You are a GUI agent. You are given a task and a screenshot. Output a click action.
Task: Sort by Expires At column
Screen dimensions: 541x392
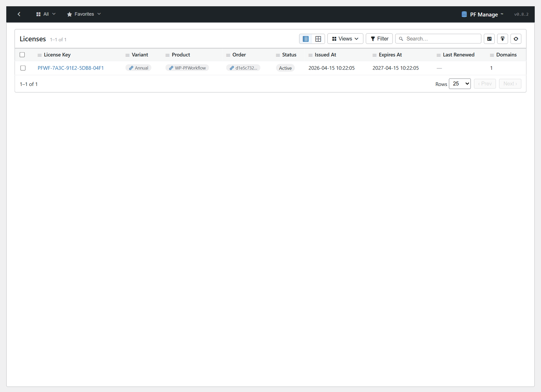[x=390, y=55]
